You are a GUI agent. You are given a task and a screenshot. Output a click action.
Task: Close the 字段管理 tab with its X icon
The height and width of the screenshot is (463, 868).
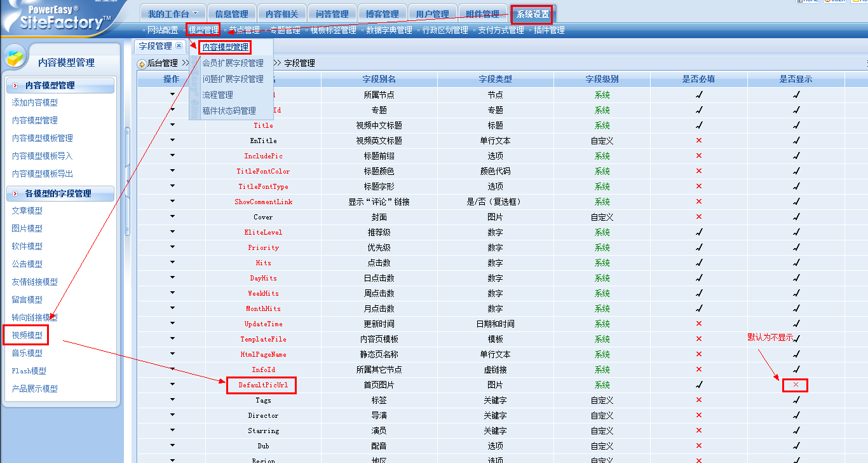pyautogui.click(x=179, y=46)
